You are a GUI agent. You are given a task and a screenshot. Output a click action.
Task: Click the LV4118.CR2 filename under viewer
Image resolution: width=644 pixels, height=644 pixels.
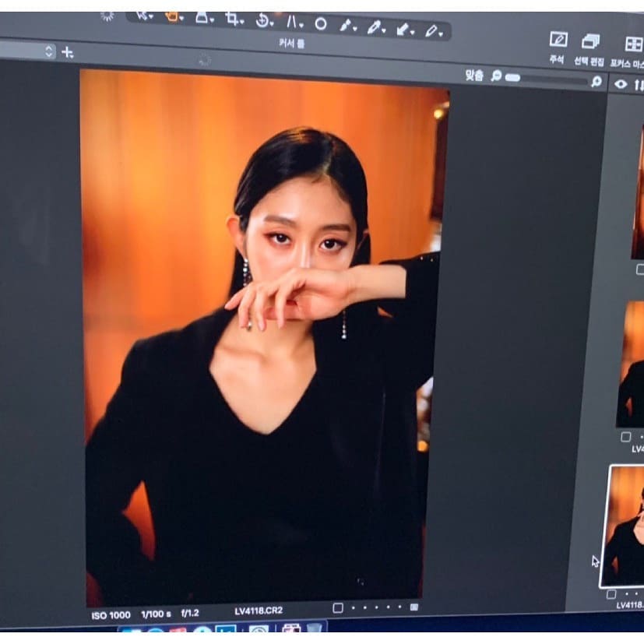[x=259, y=611]
